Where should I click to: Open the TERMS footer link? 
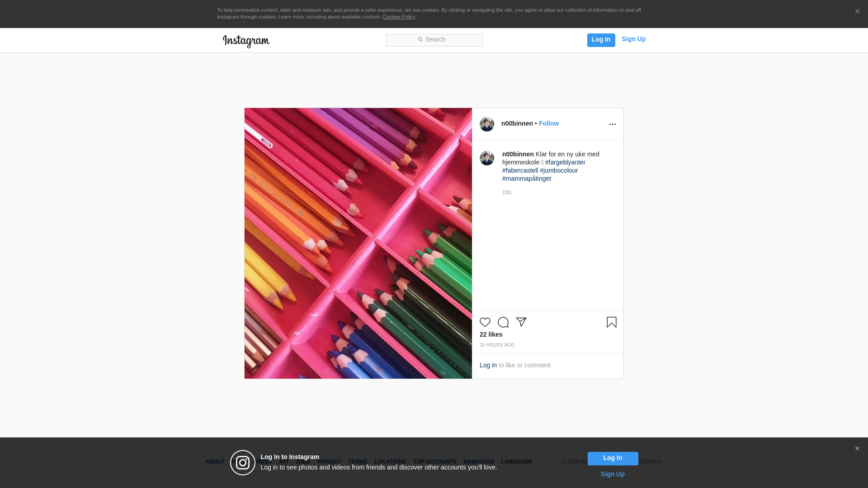pos(358,462)
